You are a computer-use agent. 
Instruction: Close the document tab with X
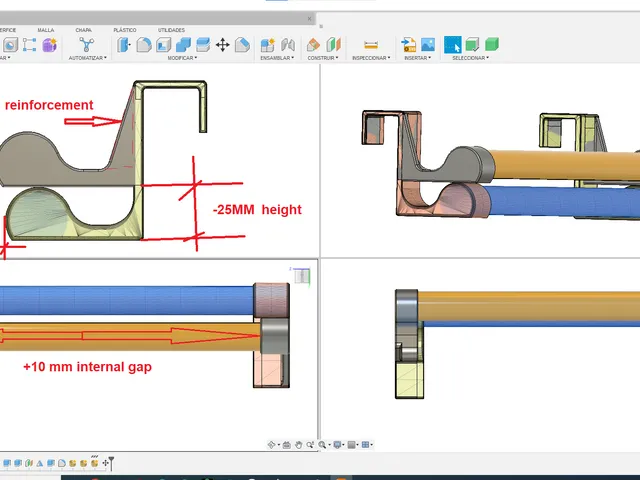pos(309,19)
